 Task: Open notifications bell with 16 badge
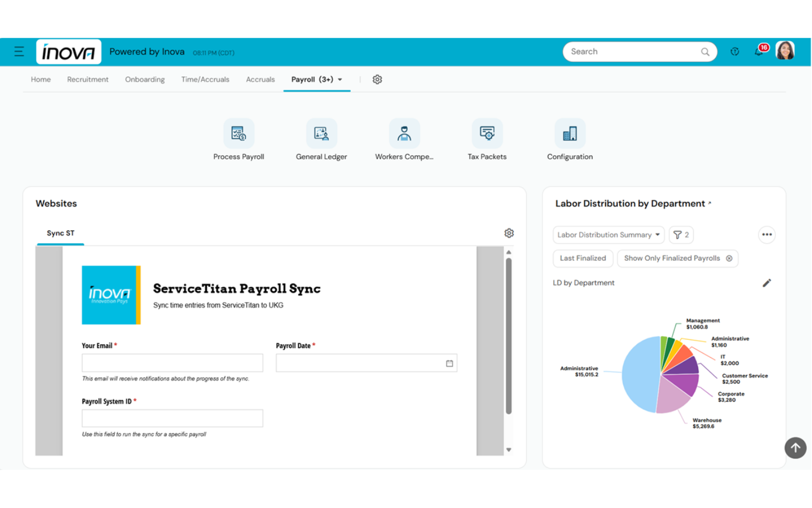[x=760, y=51]
